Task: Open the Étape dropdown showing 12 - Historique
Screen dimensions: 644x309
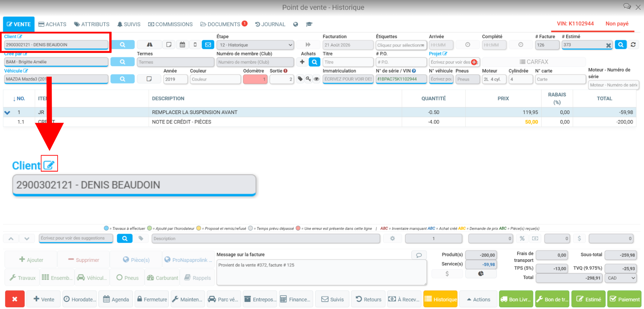Action: [255, 45]
